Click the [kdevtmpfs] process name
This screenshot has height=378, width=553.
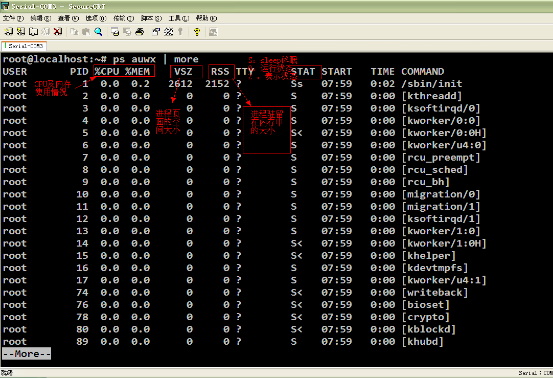point(435,268)
